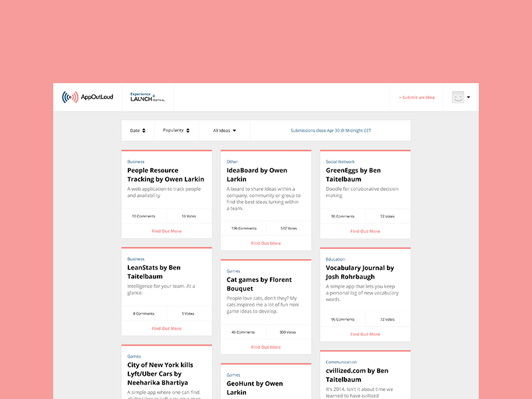The width and height of the screenshot is (532, 399).
Task: Click IdeaBoard description text
Action: (263, 198)
